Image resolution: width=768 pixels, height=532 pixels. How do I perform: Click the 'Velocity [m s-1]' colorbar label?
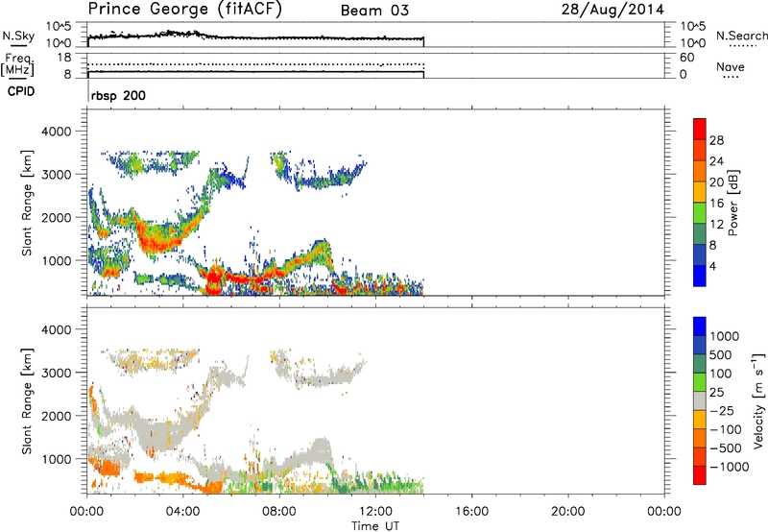coord(758,401)
